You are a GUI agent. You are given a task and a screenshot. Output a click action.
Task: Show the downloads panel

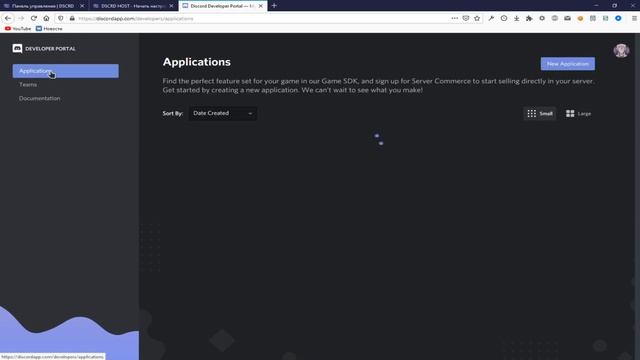tap(516, 18)
